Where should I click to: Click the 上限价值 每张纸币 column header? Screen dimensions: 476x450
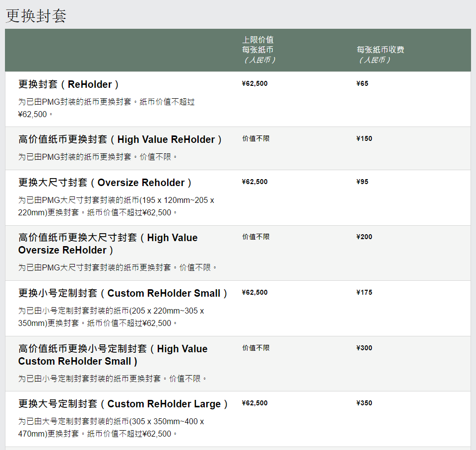click(258, 50)
